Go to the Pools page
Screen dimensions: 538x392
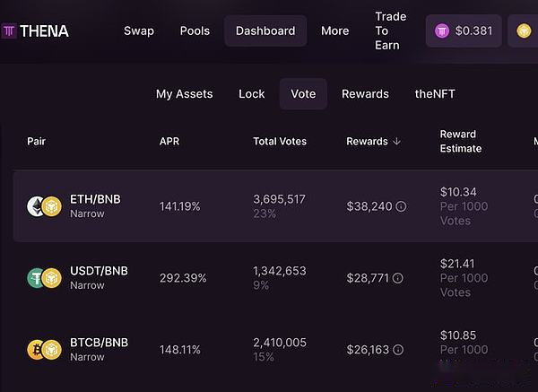point(195,30)
